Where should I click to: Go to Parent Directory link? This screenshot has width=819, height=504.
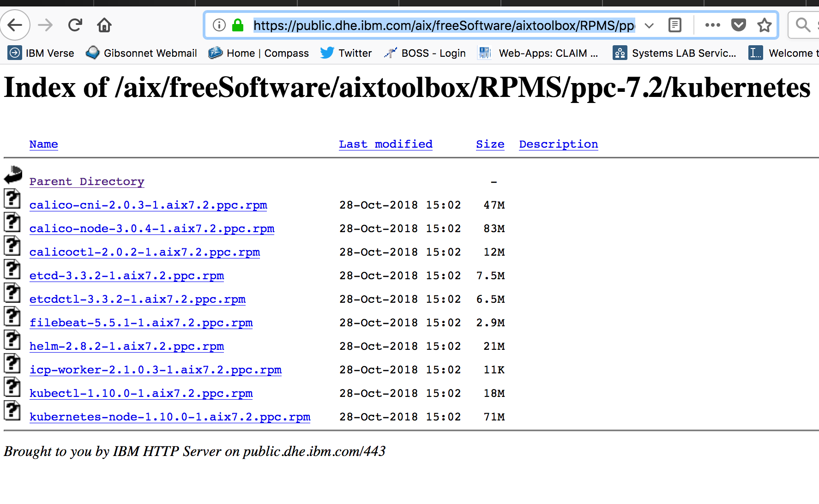[x=87, y=181]
